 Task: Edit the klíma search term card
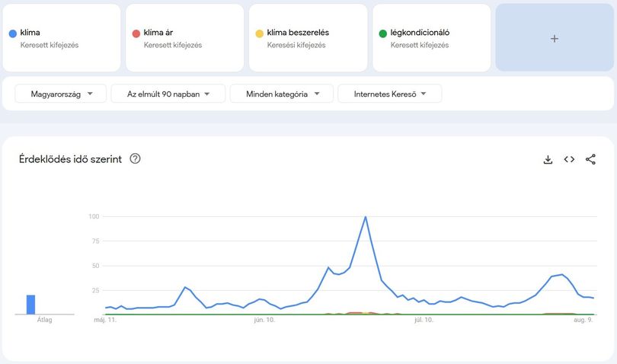(62, 38)
